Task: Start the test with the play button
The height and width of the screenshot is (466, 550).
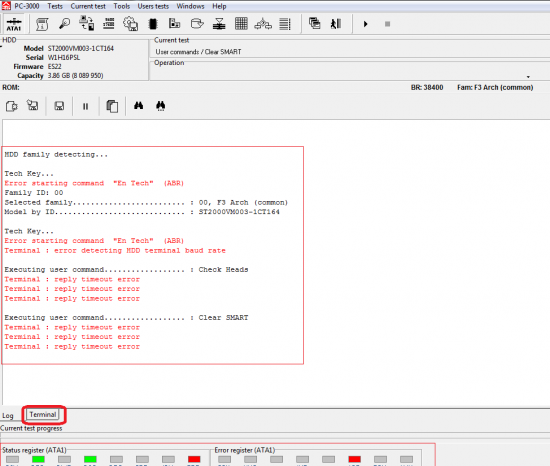Action: pos(365,24)
